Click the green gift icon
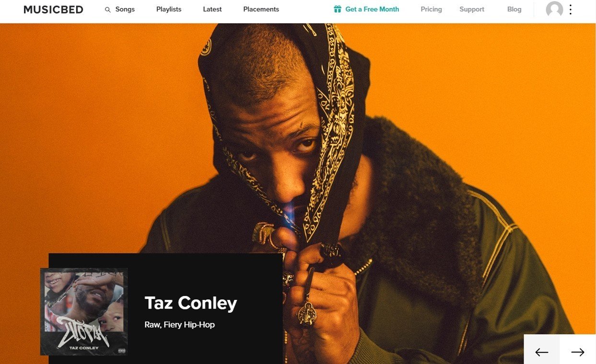Screen dimensions: 596x364 (338, 9)
